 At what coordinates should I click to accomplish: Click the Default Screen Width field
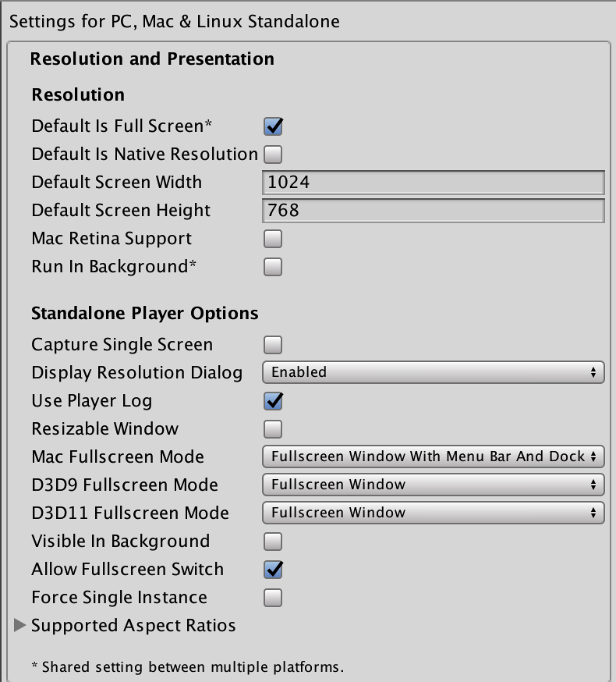(x=433, y=183)
